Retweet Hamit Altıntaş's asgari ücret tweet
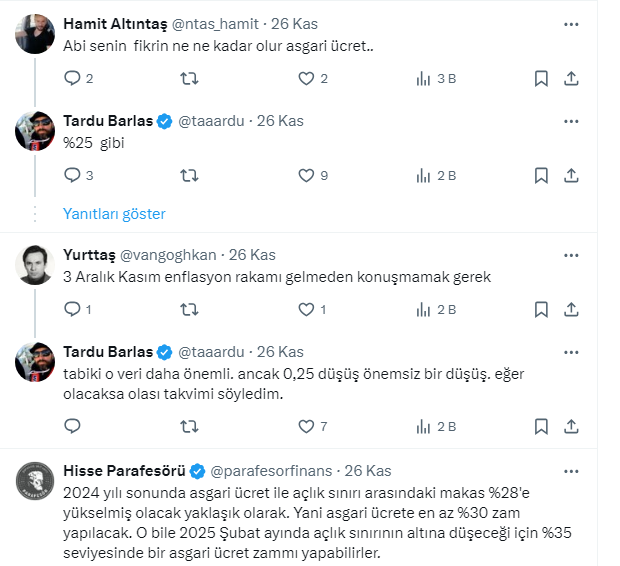The width and height of the screenshot is (620, 566). click(187, 78)
